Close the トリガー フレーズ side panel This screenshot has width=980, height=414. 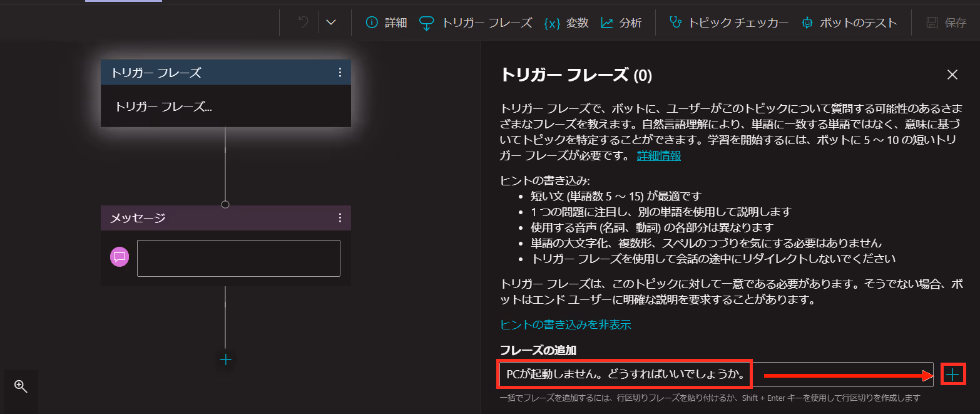[x=952, y=75]
